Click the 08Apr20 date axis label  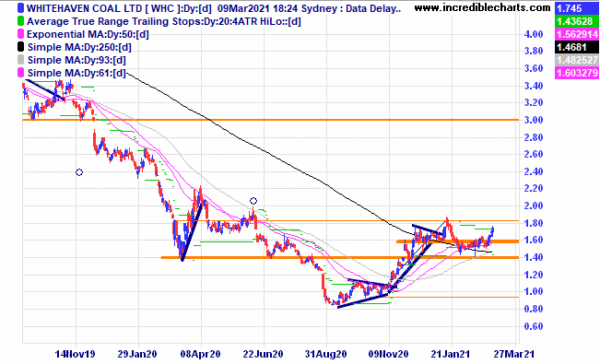(x=200, y=354)
